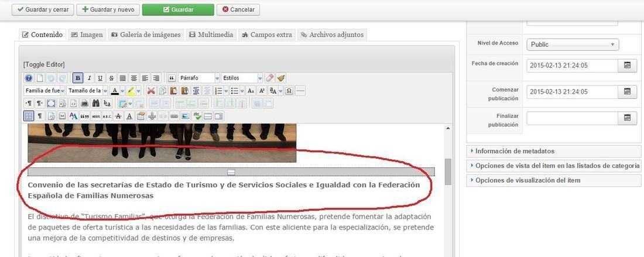Toggle fullscreen editor mode
This screenshot has width=644, height=257.
pyautogui.click(x=51, y=104)
